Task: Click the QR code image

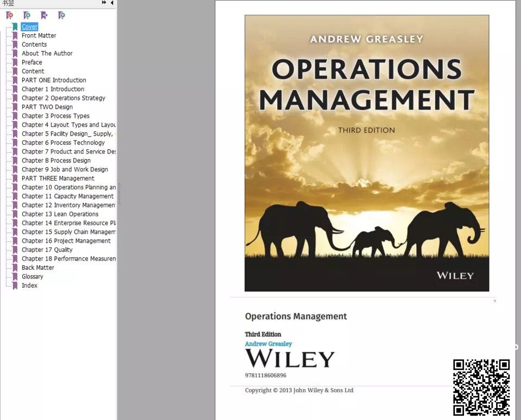Action: click(481, 387)
